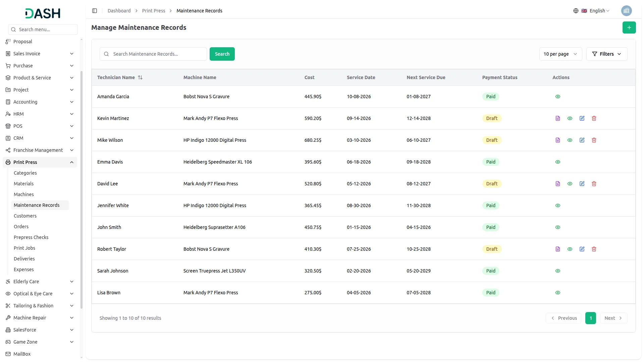Viewport: 644px width, 362px height.
Task: Expand the Filters dropdown
Action: 606,54
